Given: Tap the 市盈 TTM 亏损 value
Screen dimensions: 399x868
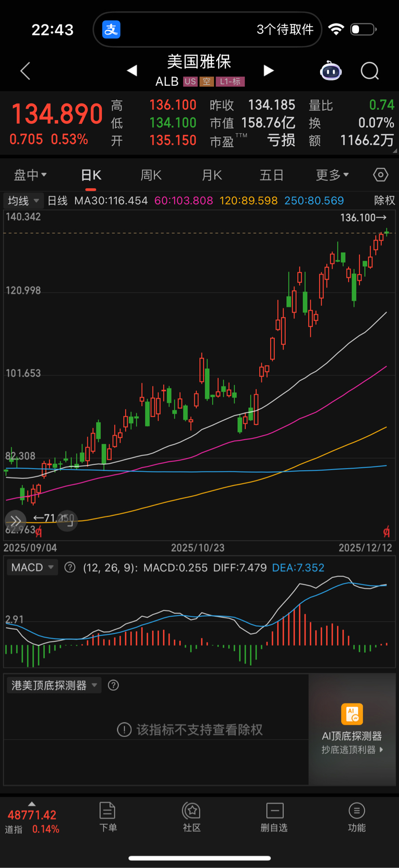Looking at the screenshot, I should point(252,140).
